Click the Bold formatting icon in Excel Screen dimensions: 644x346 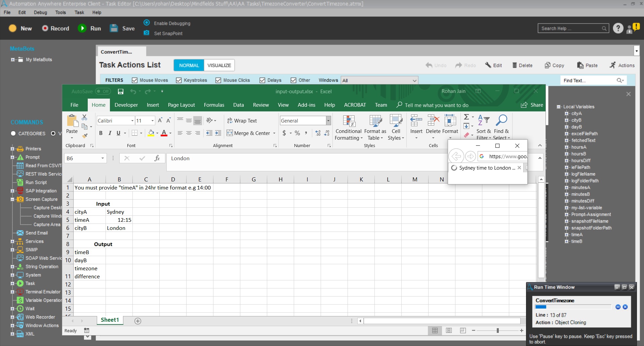101,133
